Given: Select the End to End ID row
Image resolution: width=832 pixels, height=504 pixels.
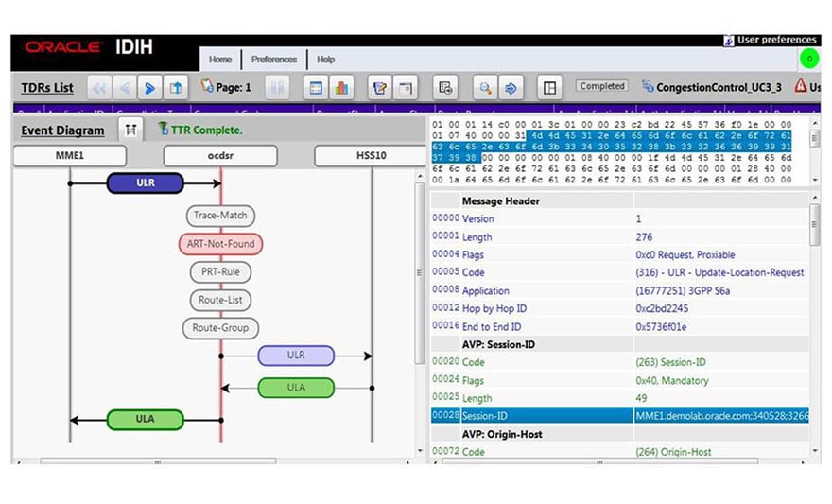Looking at the screenshot, I should [620, 327].
